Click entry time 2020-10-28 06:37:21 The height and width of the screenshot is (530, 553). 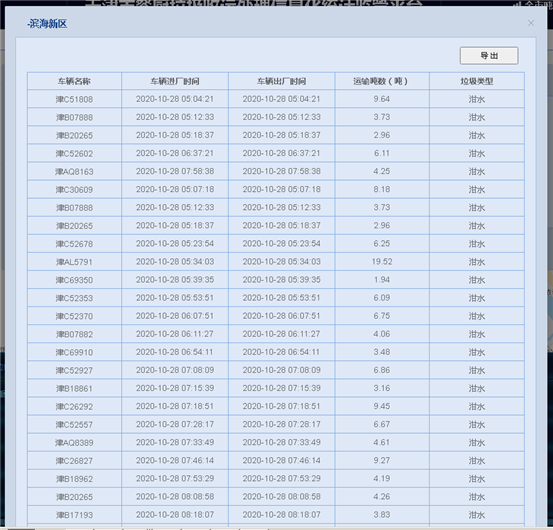click(175, 153)
